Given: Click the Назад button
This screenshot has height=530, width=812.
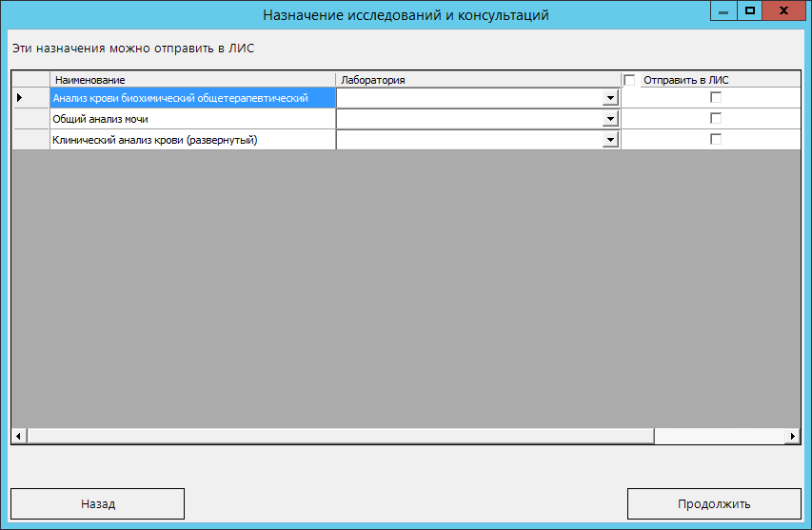Looking at the screenshot, I should click(x=97, y=504).
